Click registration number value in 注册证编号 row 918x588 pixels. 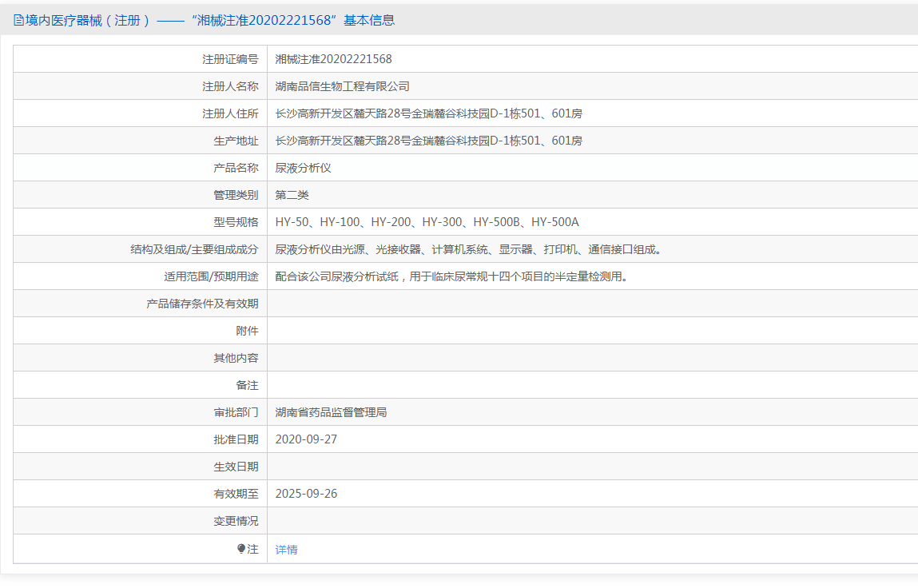pos(333,59)
